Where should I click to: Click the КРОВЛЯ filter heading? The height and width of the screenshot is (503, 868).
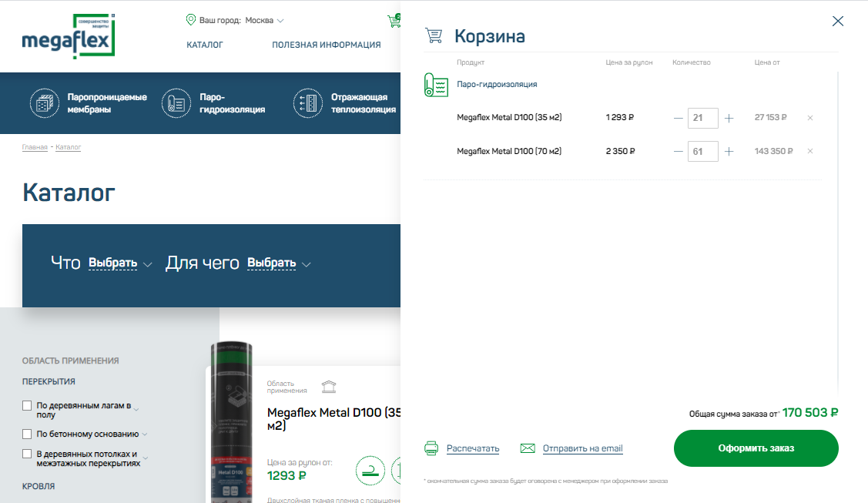point(39,486)
